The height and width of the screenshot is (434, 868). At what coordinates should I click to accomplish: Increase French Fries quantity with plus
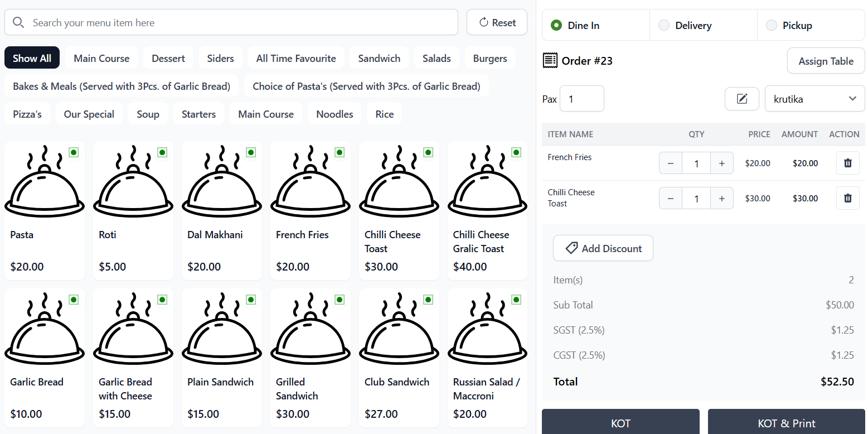[721, 163]
